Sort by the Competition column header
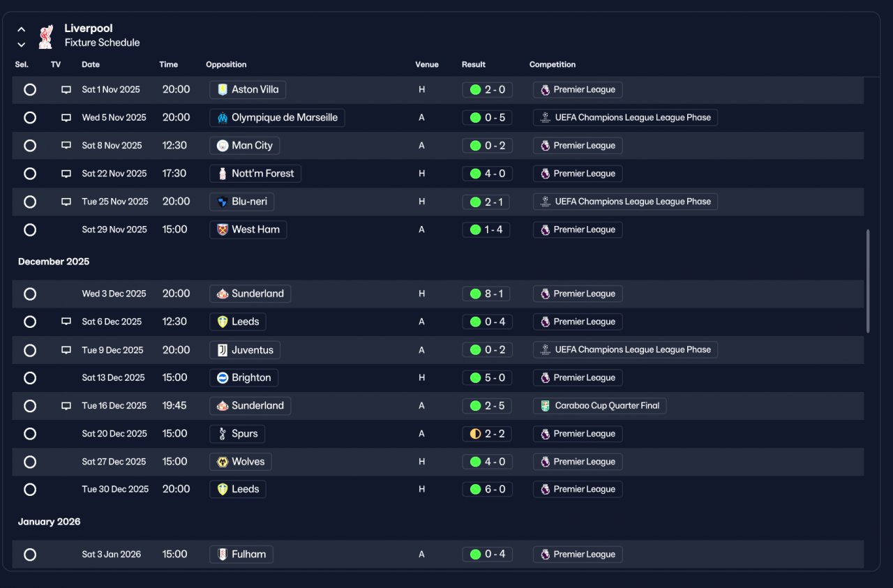The height and width of the screenshot is (588, 893). (x=553, y=64)
